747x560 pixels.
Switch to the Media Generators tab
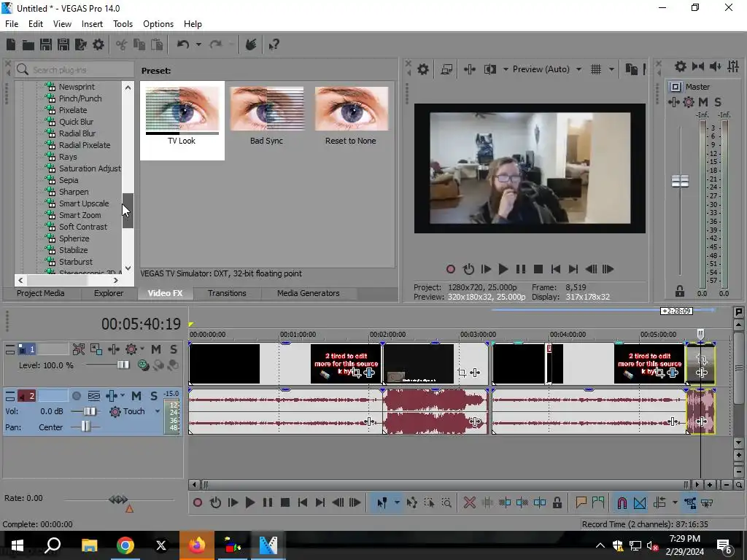[x=309, y=293]
